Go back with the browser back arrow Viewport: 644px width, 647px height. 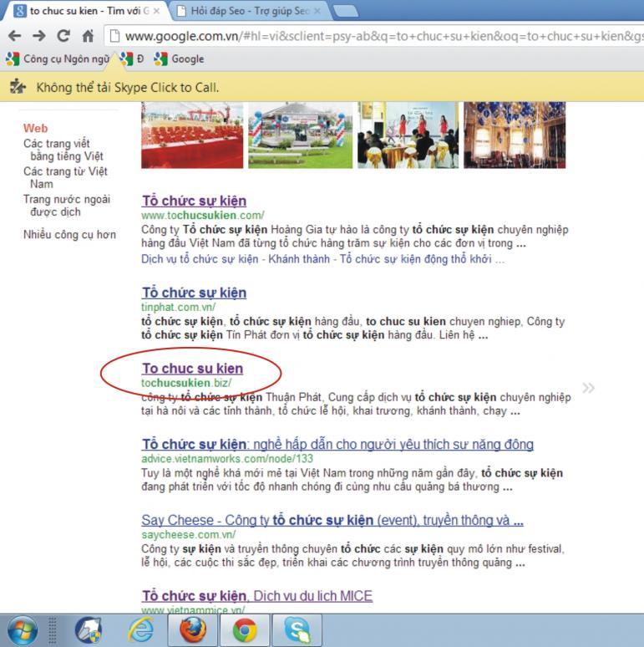click(15, 36)
